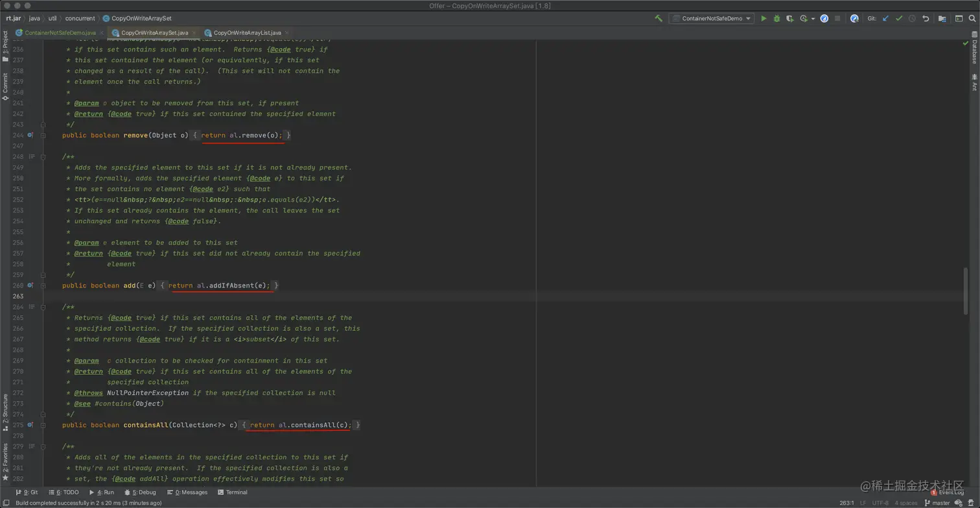
Task: Click the inspector hat icon in status bar
Action: 972,503
